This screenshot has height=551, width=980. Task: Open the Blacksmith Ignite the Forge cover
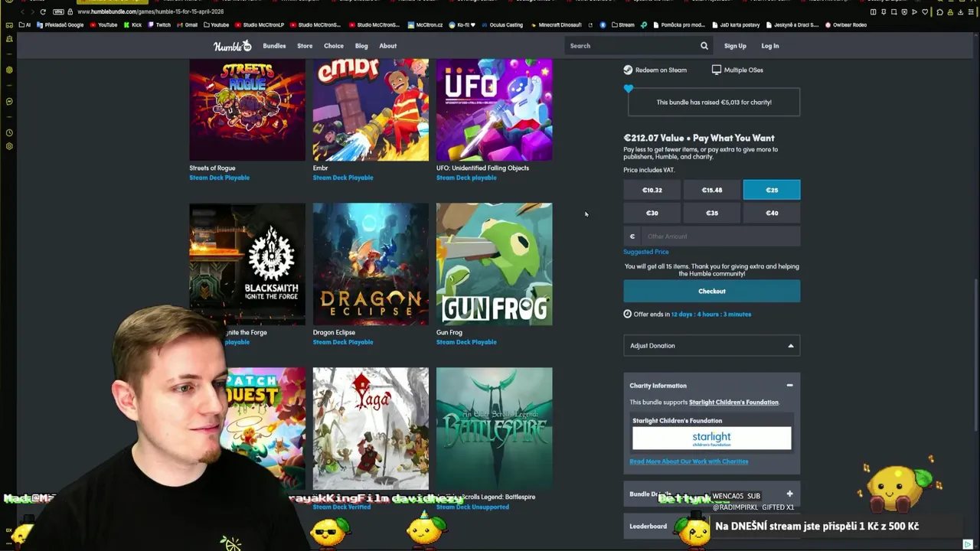pyautogui.click(x=247, y=264)
